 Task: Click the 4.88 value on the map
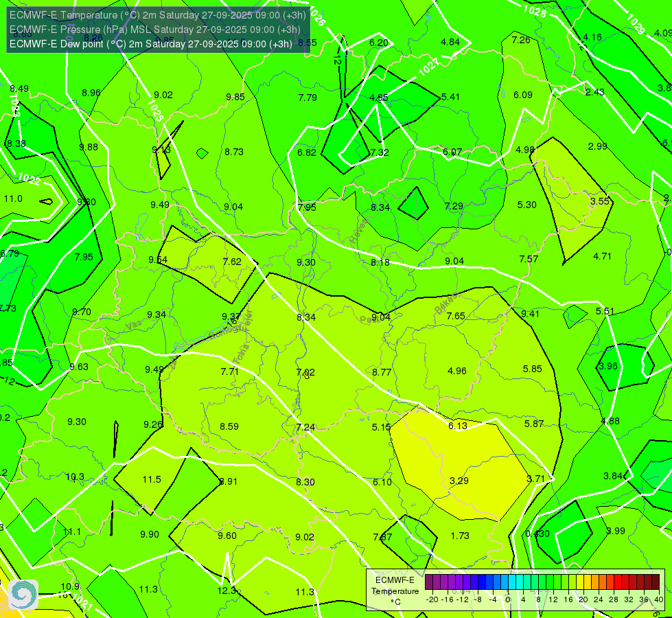point(610,421)
